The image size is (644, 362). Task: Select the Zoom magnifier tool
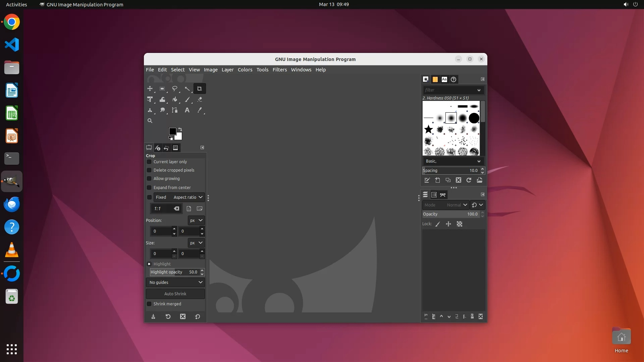point(150,121)
